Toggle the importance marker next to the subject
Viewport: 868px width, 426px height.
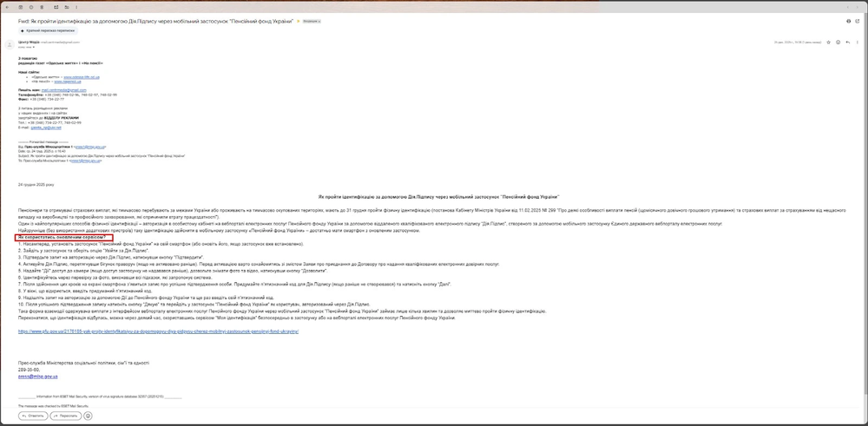click(x=297, y=19)
